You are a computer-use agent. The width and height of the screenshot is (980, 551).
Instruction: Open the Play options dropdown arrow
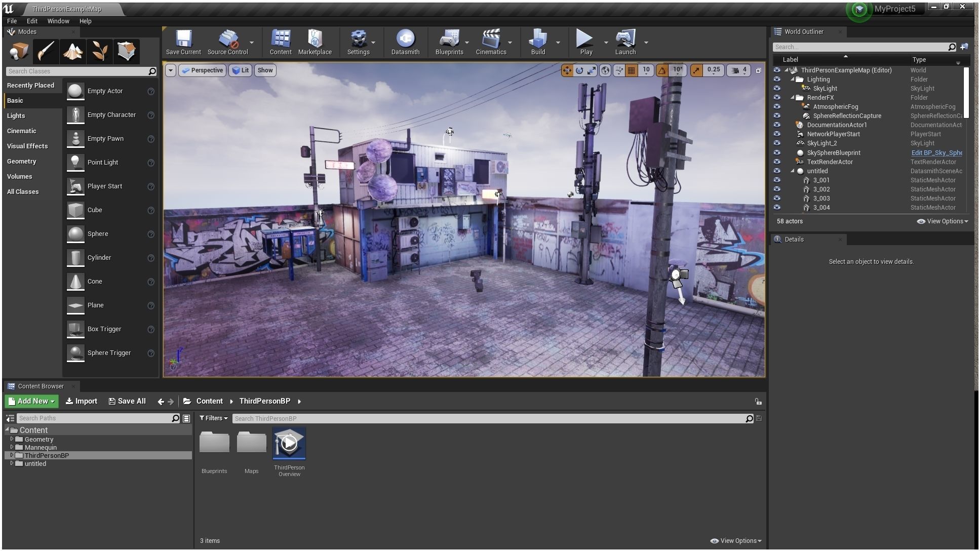(x=606, y=43)
